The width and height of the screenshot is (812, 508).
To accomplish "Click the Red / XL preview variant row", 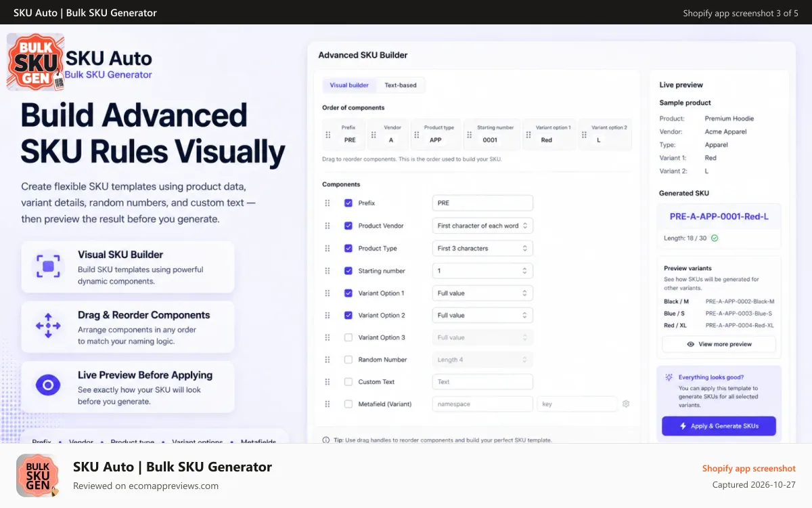I will [x=719, y=326].
